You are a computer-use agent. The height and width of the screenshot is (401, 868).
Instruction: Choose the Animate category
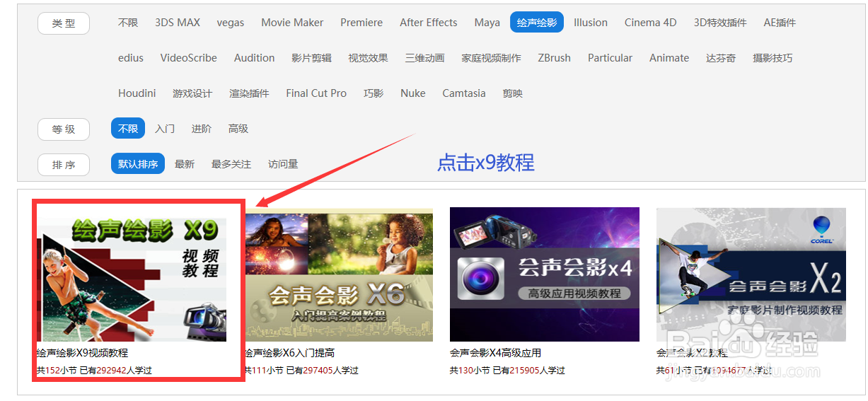pyautogui.click(x=669, y=58)
